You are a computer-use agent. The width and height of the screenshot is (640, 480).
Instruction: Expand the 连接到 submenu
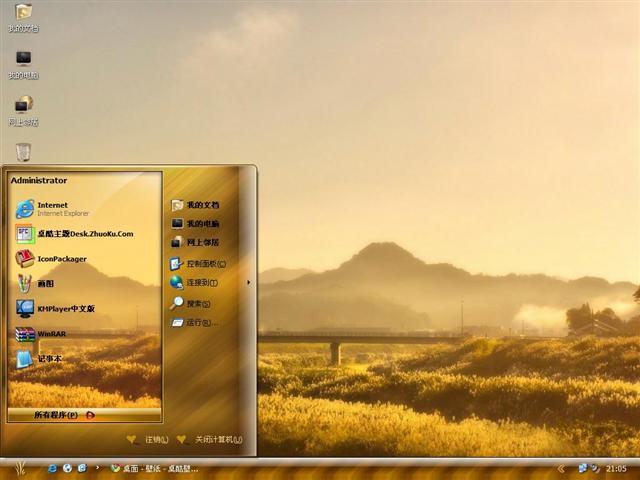coord(202,283)
